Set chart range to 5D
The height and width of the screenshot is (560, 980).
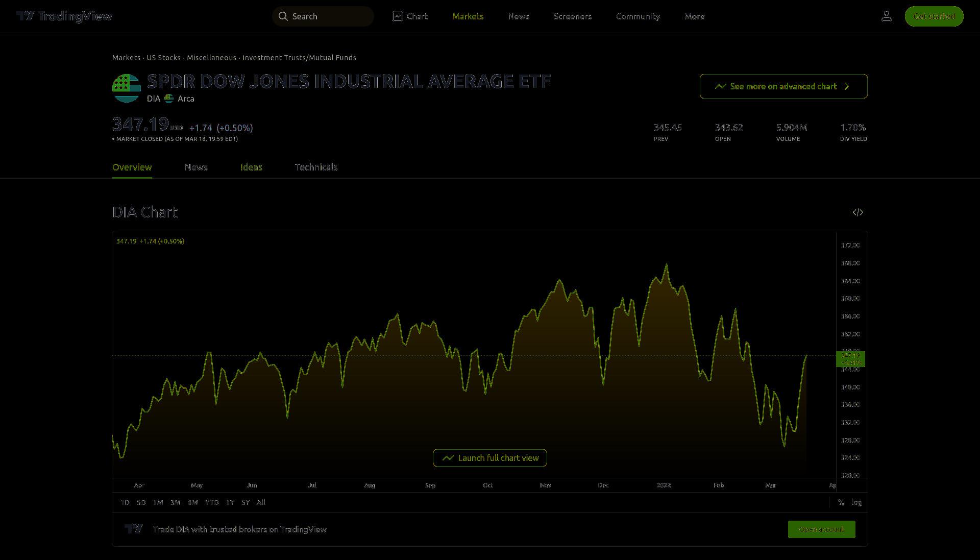pyautogui.click(x=141, y=502)
